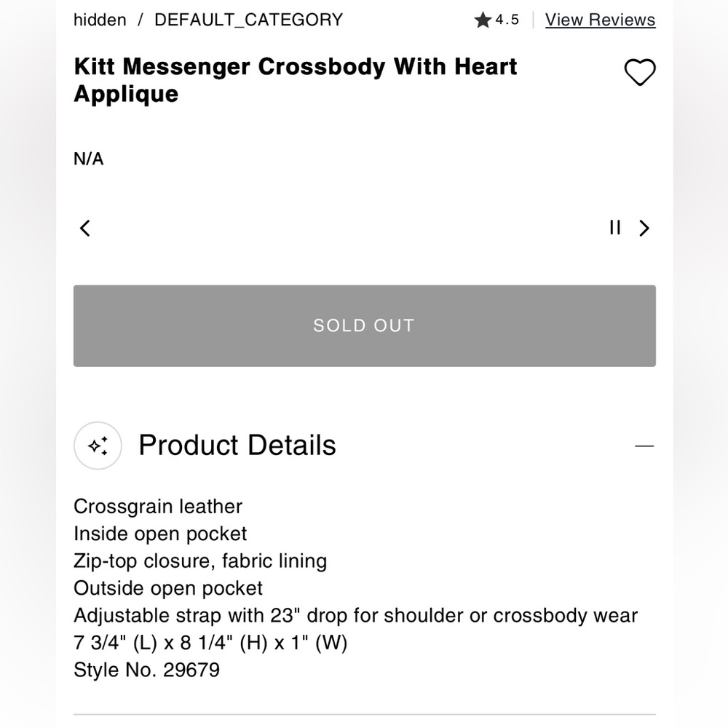This screenshot has width=728, height=728.
Task: Click the sparkle icon beside Product Details
Action: (x=98, y=446)
